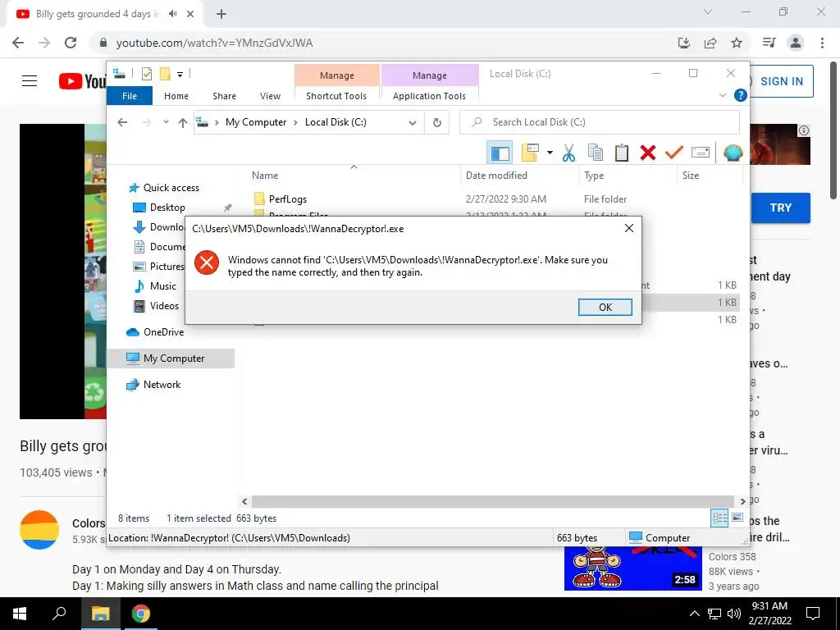Click the Share this page icon in Chrome

pos(710,43)
